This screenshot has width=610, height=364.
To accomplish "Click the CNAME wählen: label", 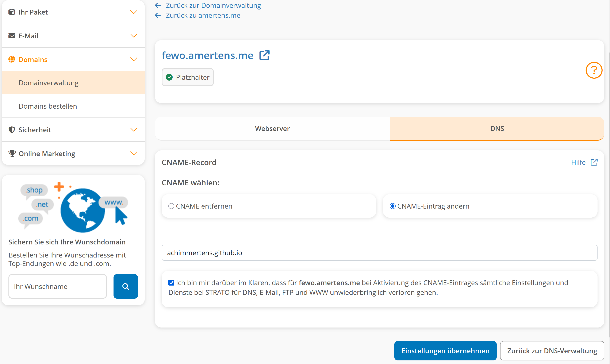I will (190, 183).
